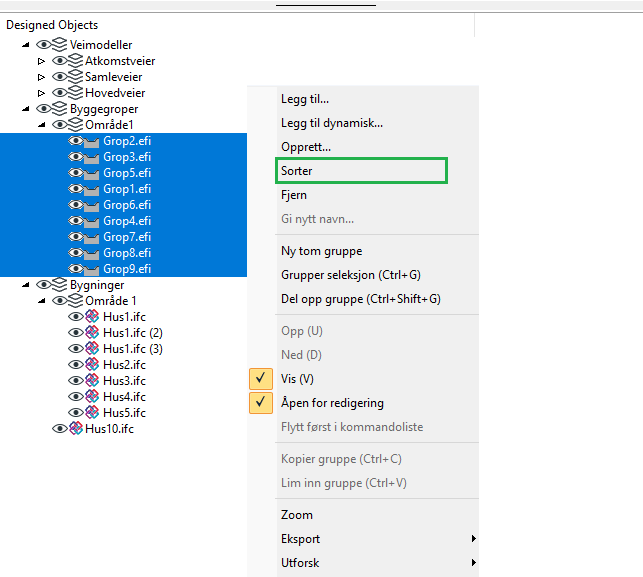Click the layer icon beside Byggegroper

(60, 109)
